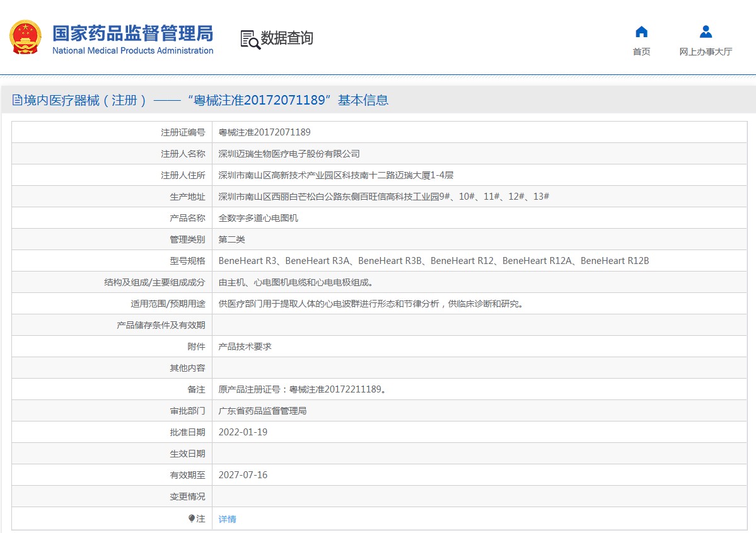The width and height of the screenshot is (756, 533).
Task: Click the 其他内容 label
Action: click(187, 368)
